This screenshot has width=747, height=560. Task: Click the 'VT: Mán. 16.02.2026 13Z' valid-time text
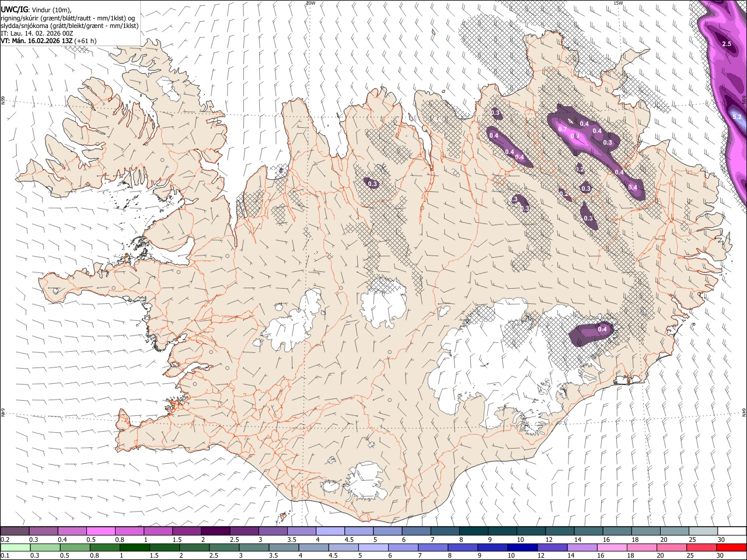tap(37, 41)
